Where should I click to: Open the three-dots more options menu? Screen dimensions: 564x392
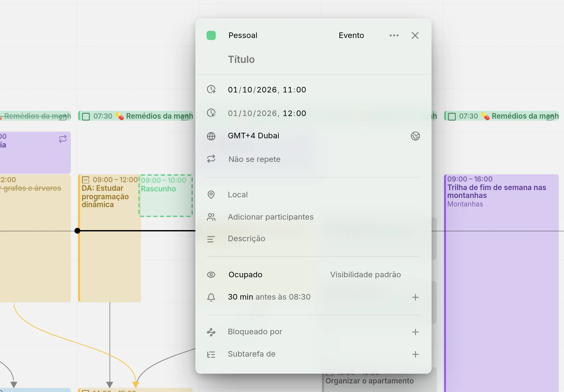[x=394, y=35]
